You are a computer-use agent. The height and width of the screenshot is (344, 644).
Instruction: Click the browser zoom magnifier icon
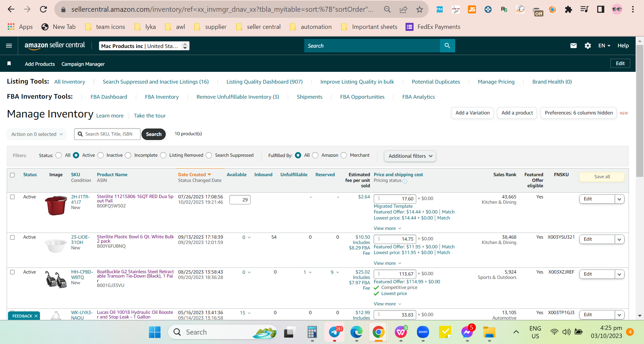click(387, 9)
